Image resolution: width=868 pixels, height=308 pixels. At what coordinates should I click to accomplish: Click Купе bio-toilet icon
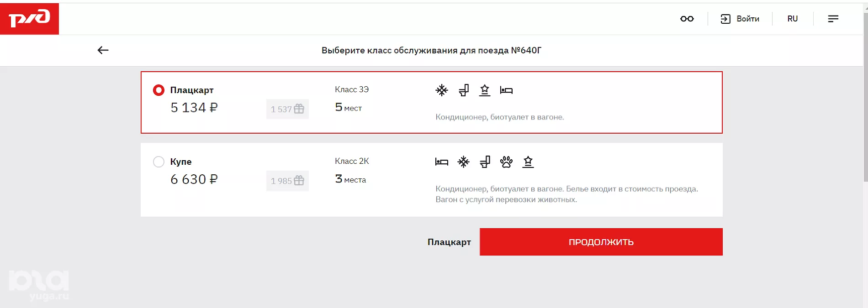click(x=485, y=162)
